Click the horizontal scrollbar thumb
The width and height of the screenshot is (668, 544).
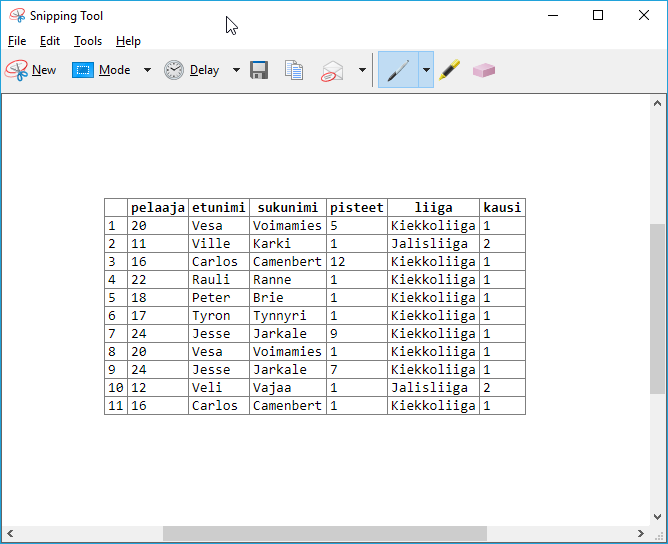(x=325, y=533)
